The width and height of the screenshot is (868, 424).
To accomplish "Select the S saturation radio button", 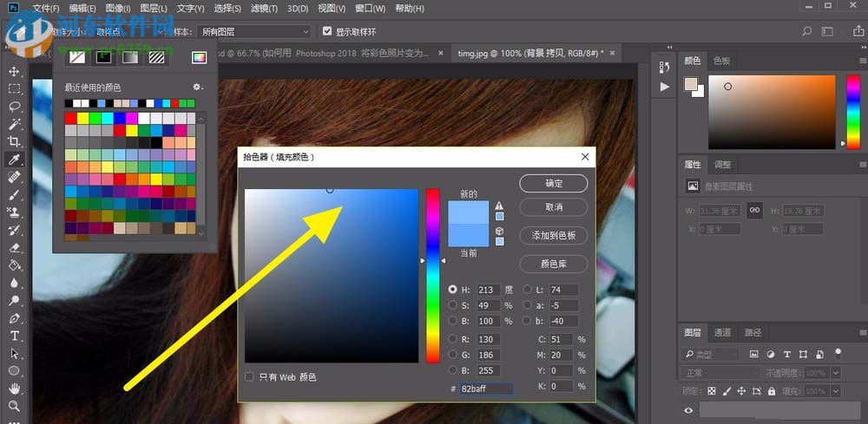I will 453,305.
